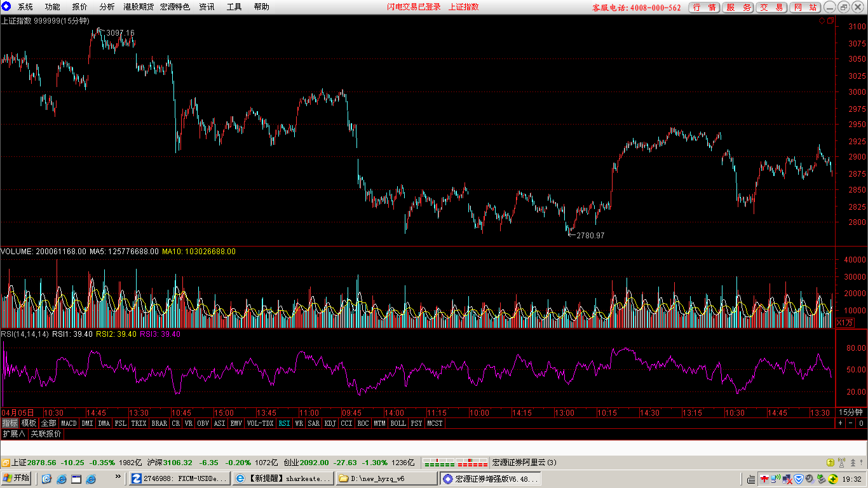This screenshot has width=868, height=488.
Task: Click the red diamond icon above the price axis
Action: click(822, 20)
